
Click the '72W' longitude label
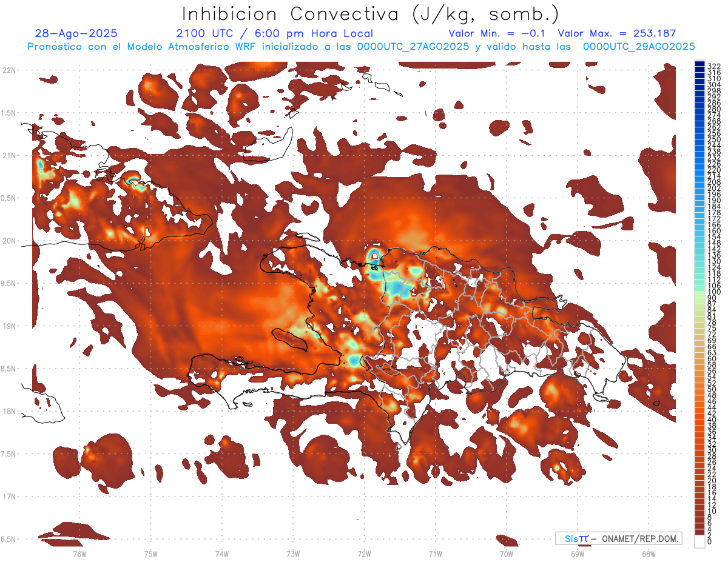pos(365,554)
